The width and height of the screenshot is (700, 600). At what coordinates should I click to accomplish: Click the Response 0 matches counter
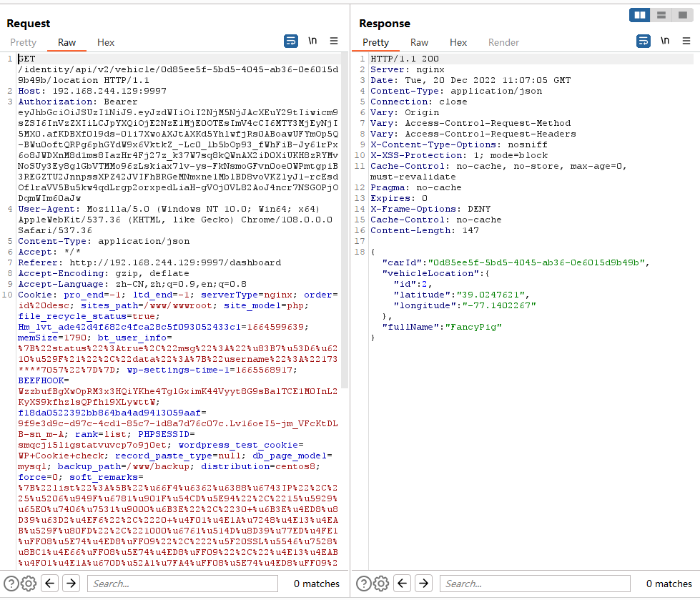click(x=669, y=584)
